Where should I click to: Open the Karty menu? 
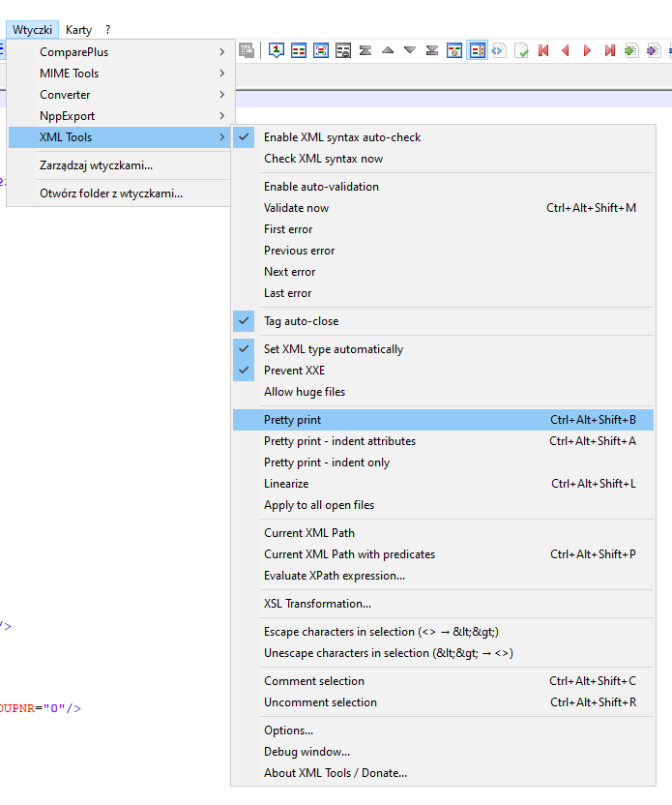pos(79,30)
